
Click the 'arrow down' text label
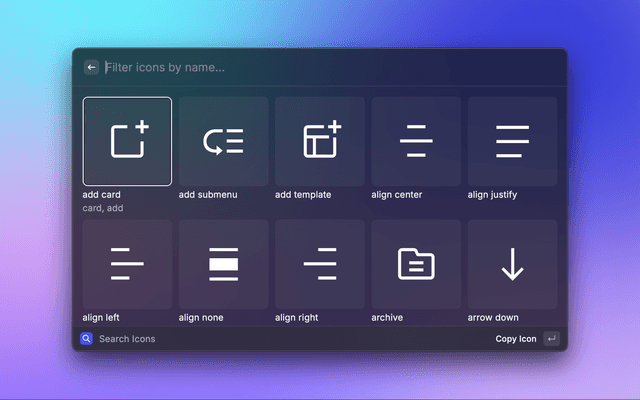pos(491,318)
